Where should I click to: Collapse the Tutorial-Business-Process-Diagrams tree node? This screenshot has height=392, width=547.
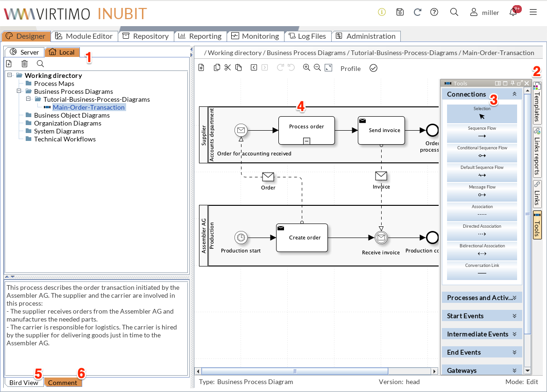click(x=29, y=99)
